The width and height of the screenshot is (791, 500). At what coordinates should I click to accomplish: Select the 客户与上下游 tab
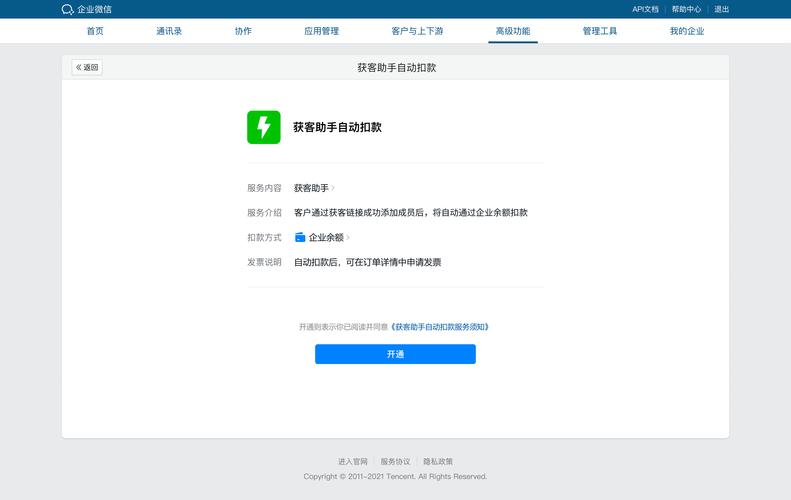(417, 31)
